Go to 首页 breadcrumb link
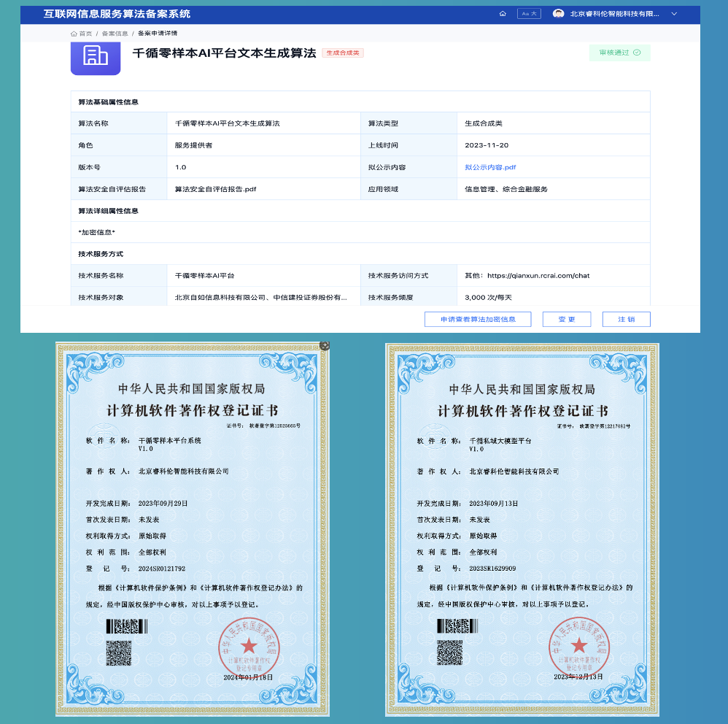 click(82, 34)
